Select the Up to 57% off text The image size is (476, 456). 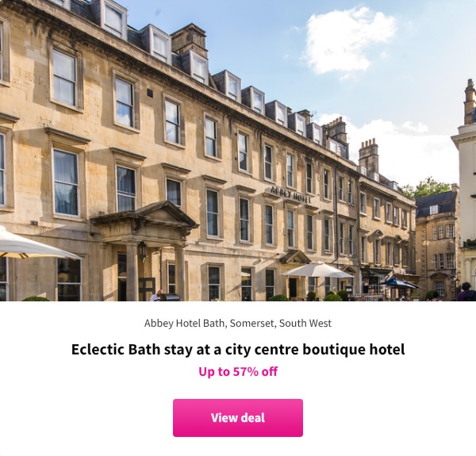(238, 372)
